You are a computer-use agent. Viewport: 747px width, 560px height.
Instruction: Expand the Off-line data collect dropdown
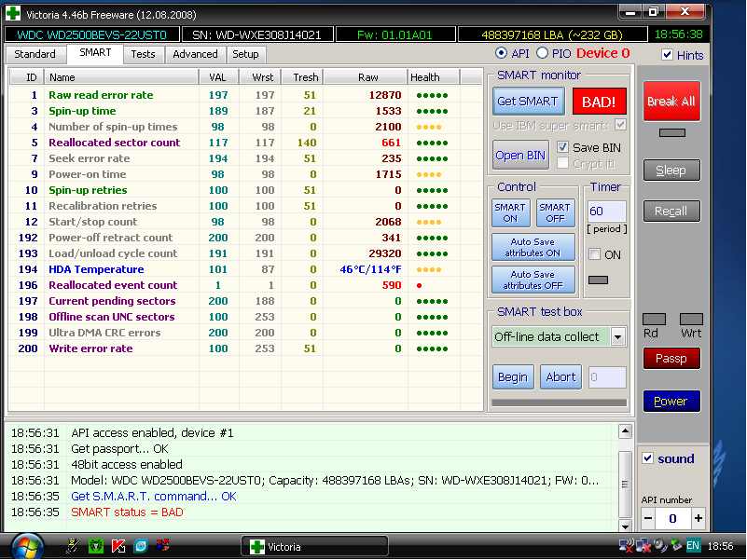coord(618,337)
